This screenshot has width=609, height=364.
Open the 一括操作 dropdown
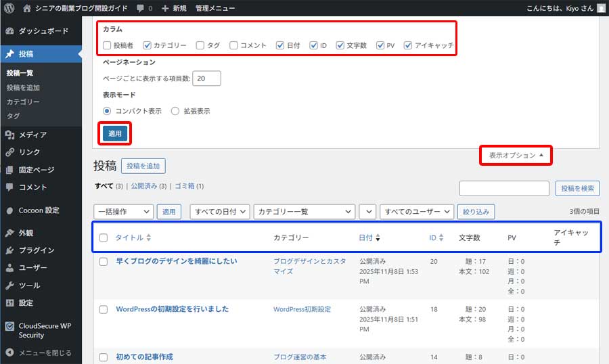pos(124,212)
